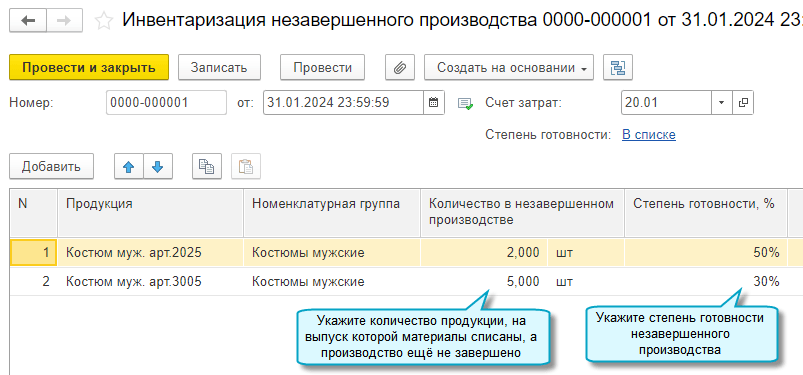The height and width of the screenshot is (375, 803).
Task: Click Провести button
Action: click(x=323, y=67)
